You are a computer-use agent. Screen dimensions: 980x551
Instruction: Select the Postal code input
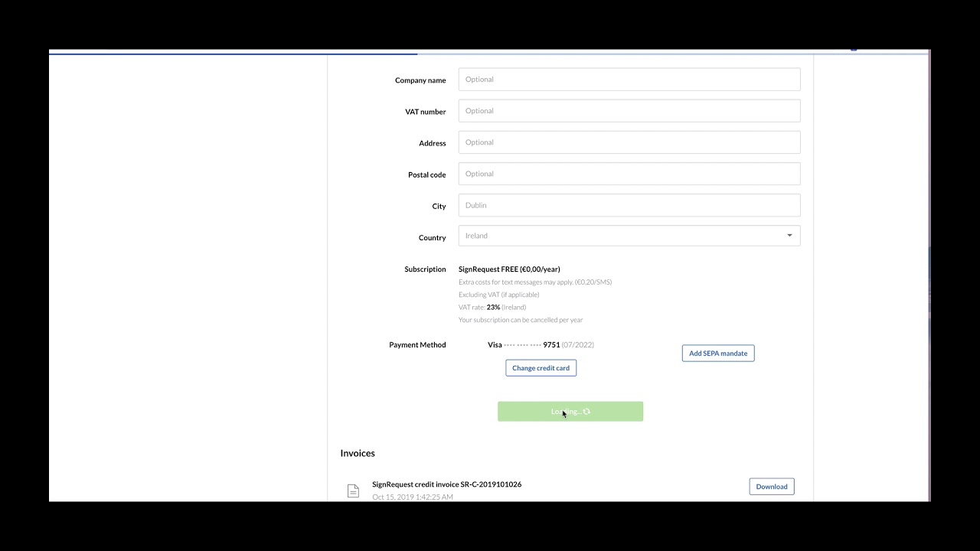click(629, 174)
